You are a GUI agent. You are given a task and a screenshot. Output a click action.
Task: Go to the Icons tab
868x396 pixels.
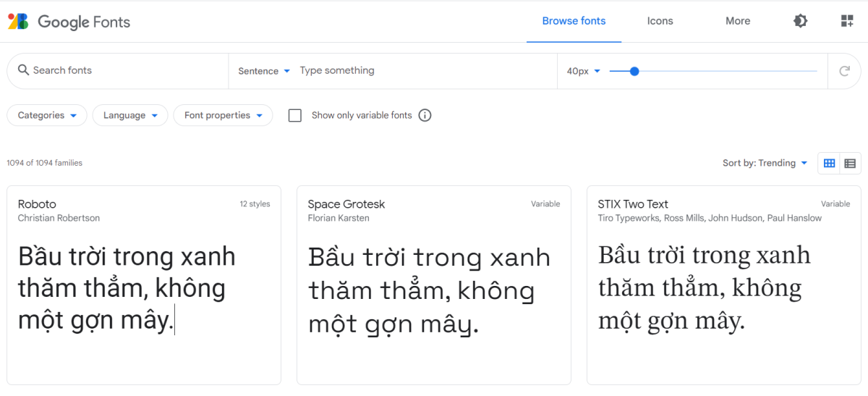click(660, 21)
